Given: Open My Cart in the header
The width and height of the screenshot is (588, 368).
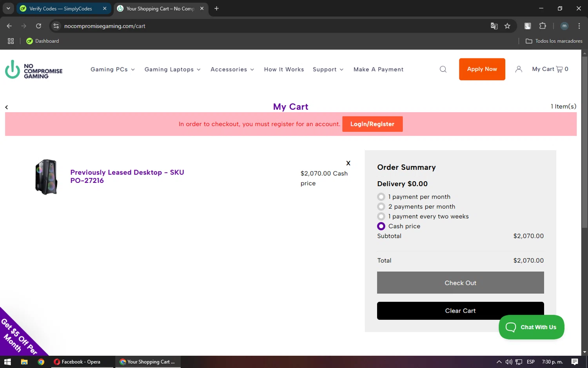Looking at the screenshot, I should [550, 69].
